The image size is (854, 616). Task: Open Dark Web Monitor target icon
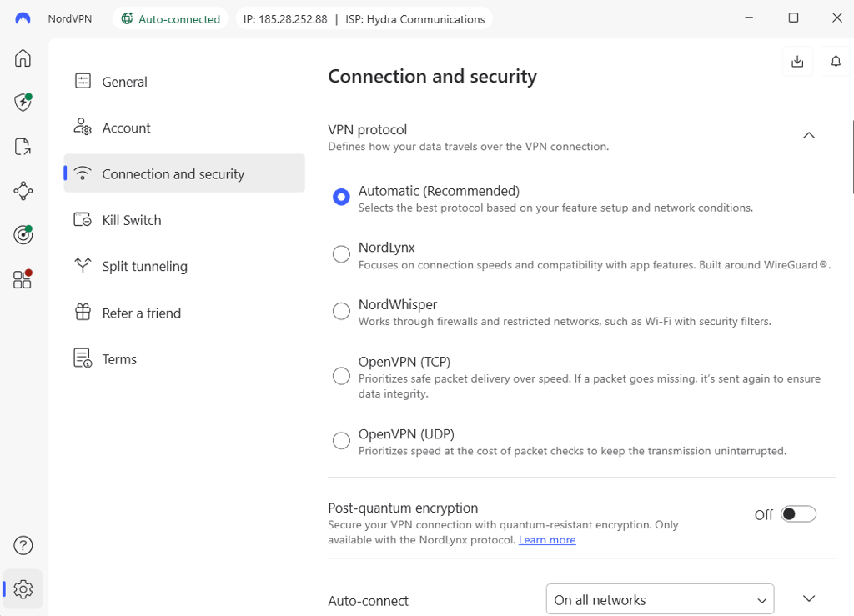pyautogui.click(x=23, y=234)
